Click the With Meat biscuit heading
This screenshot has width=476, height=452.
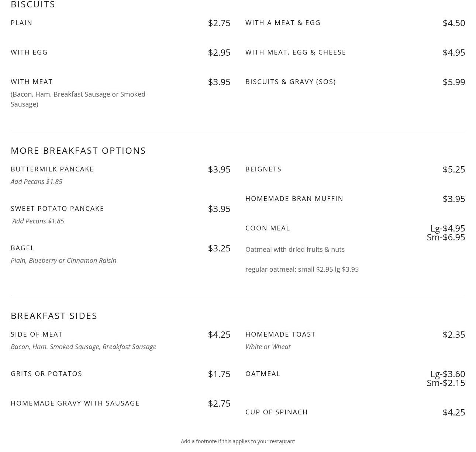32,82
